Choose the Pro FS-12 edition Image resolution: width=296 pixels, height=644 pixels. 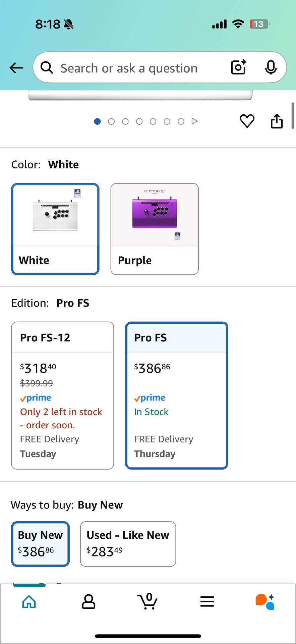tap(63, 395)
